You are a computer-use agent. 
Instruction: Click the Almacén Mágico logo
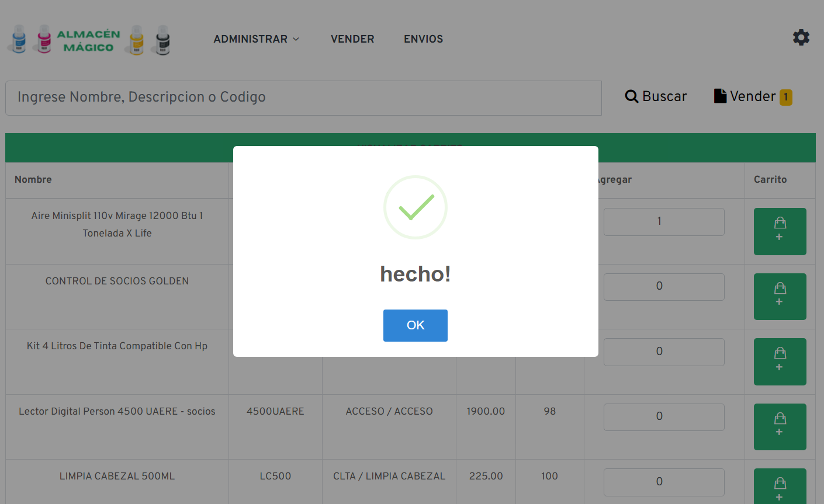tap(88, 40)
